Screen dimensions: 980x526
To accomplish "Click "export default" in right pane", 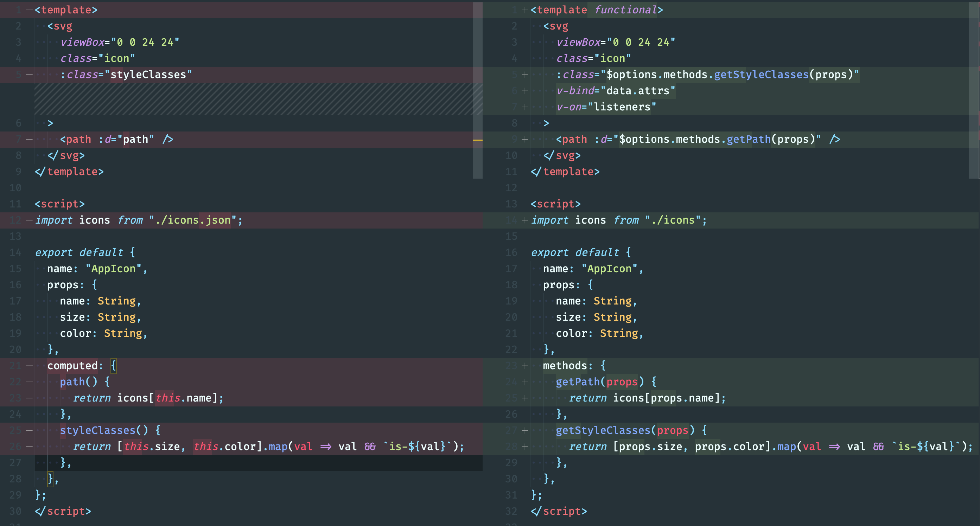I will (x=575, y=252).
